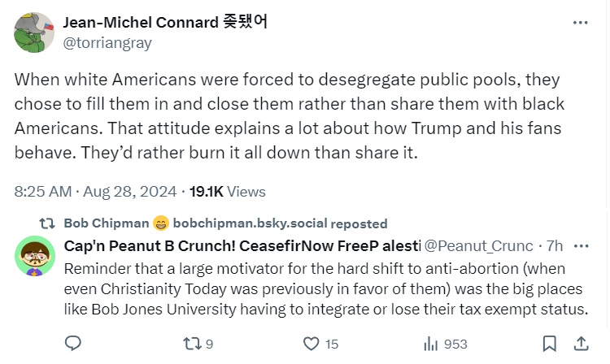Repost the Peanut B Crunch tweet

point(190,344)
